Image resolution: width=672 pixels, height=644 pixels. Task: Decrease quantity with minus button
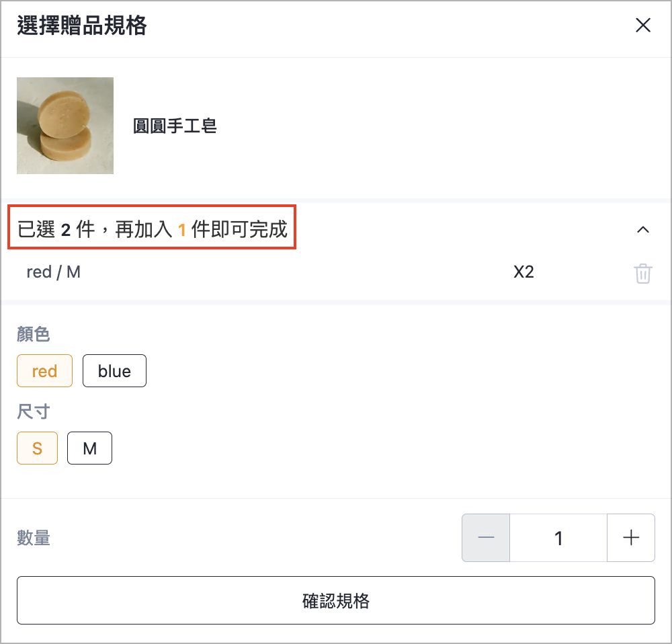coord(486,538)
